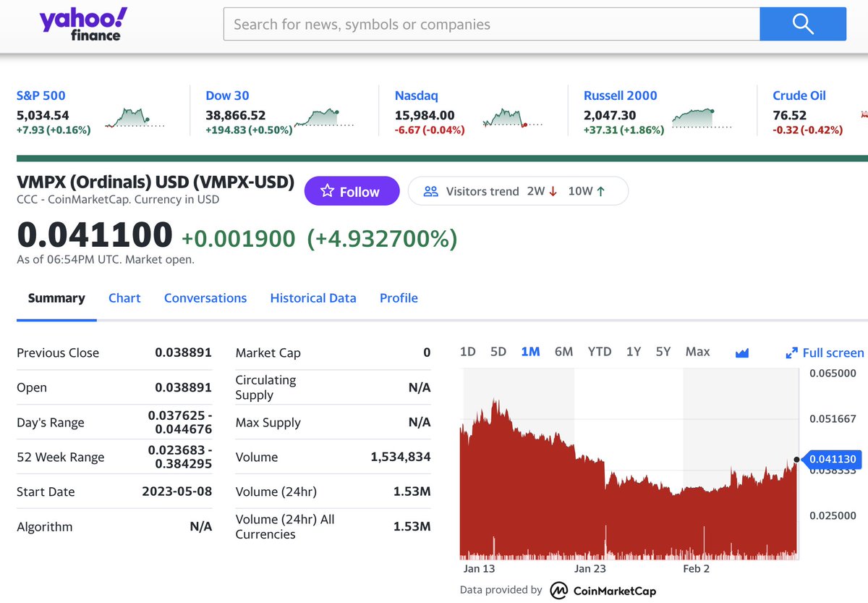
Task: Click the 52 Week Range label
Action: point(61,457)
